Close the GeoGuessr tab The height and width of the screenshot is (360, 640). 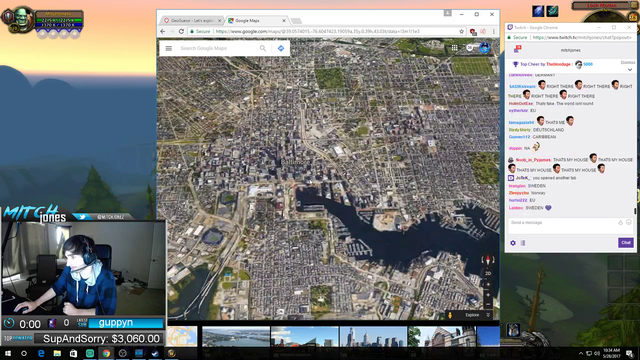[220, 20]
